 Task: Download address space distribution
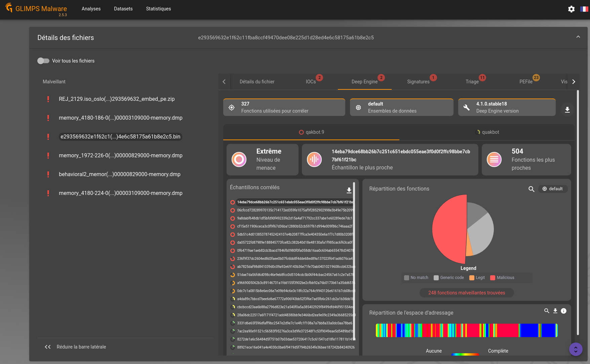tap(555, 311)
